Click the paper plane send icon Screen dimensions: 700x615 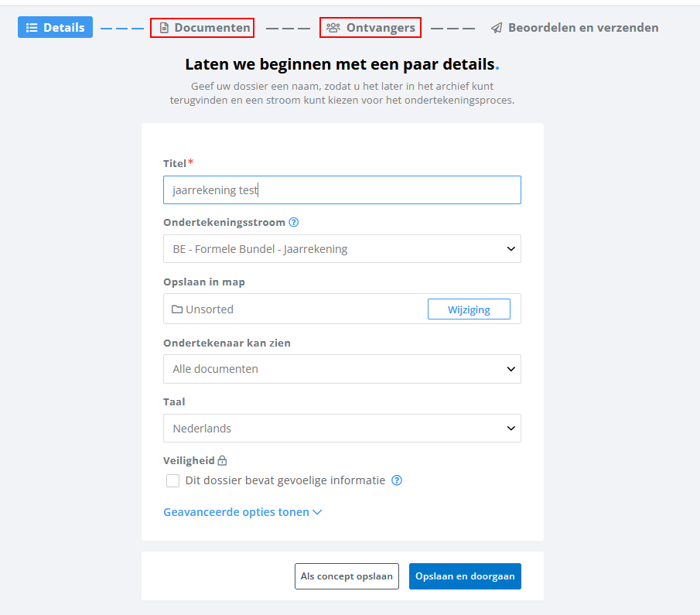(497, 28)
